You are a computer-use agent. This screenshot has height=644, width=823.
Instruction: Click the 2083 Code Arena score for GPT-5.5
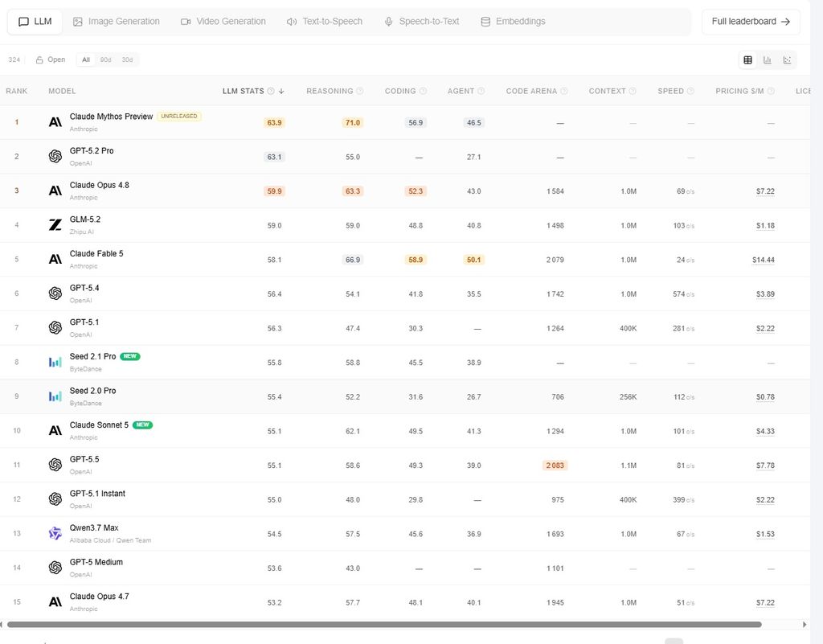555,466
